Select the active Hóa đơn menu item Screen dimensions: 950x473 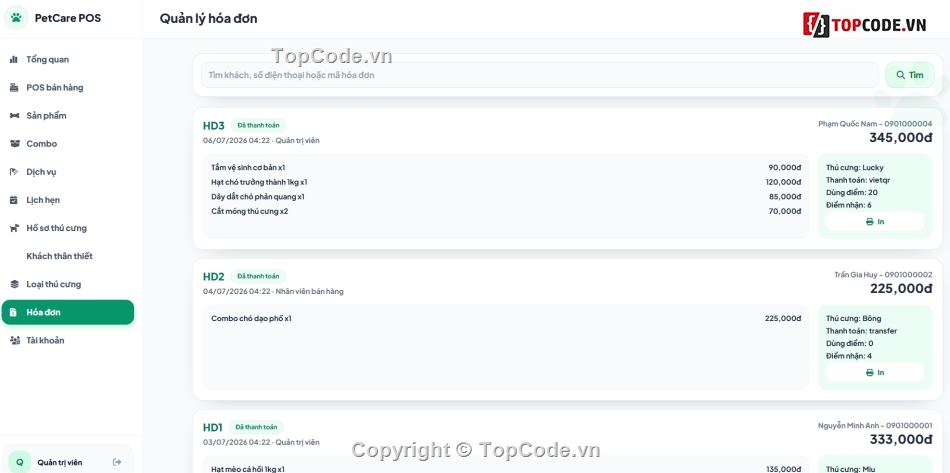tap(67, 313)
